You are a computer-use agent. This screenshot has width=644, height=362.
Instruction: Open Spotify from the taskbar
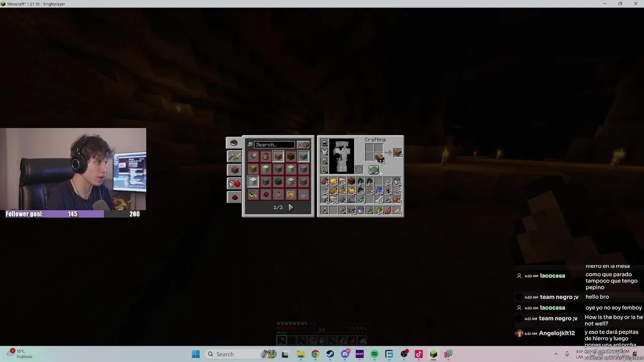point(374,354)
